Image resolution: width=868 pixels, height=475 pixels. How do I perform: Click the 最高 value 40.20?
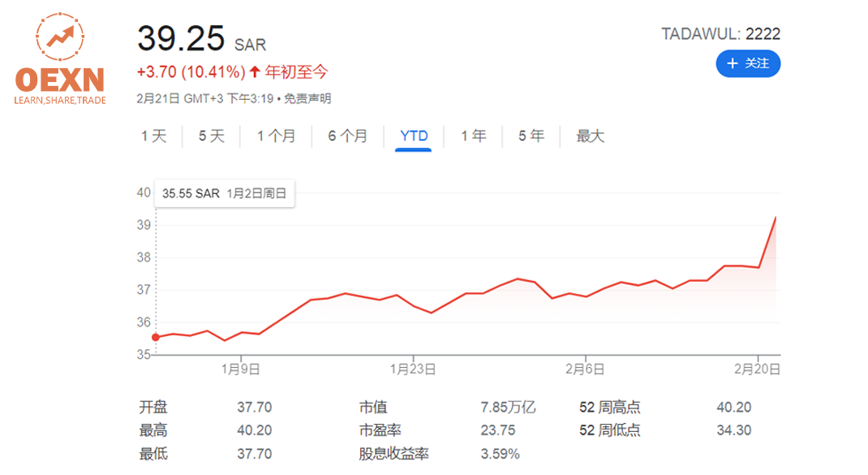coord(255,430)
